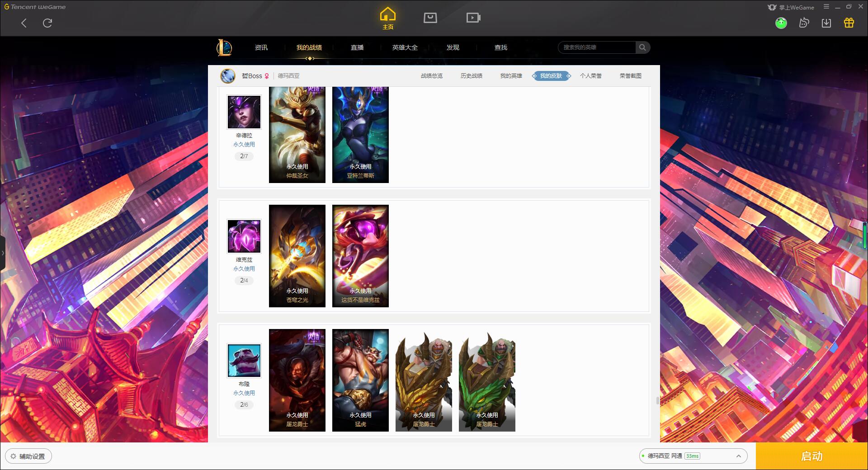Click the 哲Boss player name
This screenshot has height=470, width=868.
click(x=252, y=76)
